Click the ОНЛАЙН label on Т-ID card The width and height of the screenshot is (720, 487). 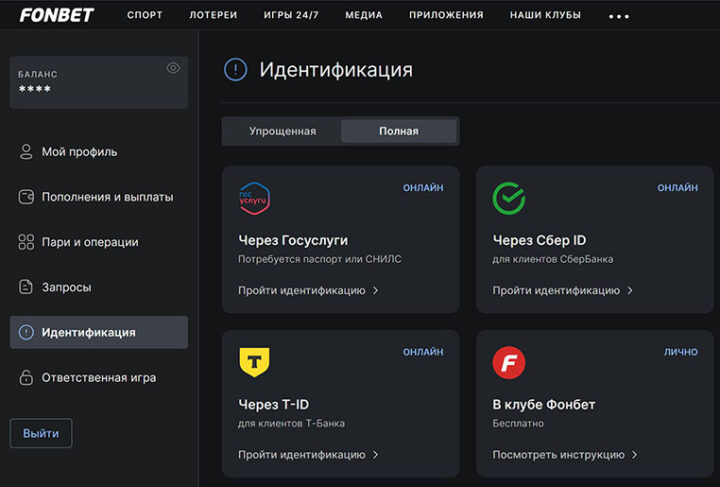pos(423,352)
